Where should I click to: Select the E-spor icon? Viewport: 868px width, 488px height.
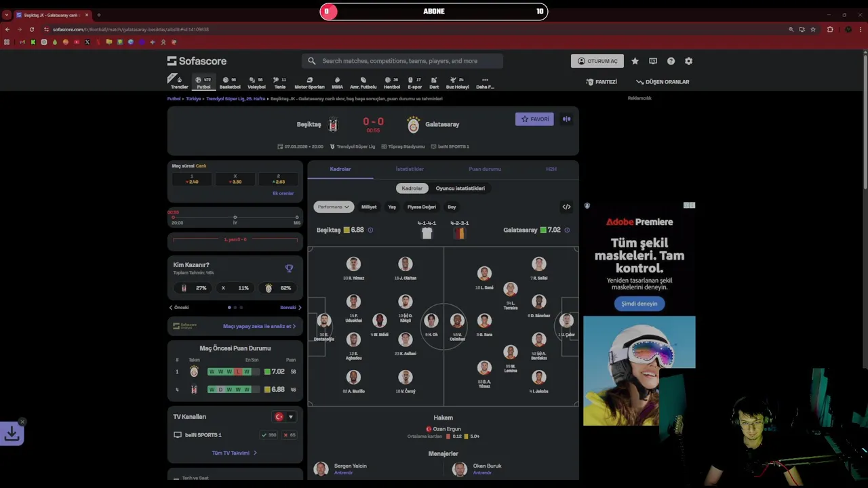click(x=414, y=82)
